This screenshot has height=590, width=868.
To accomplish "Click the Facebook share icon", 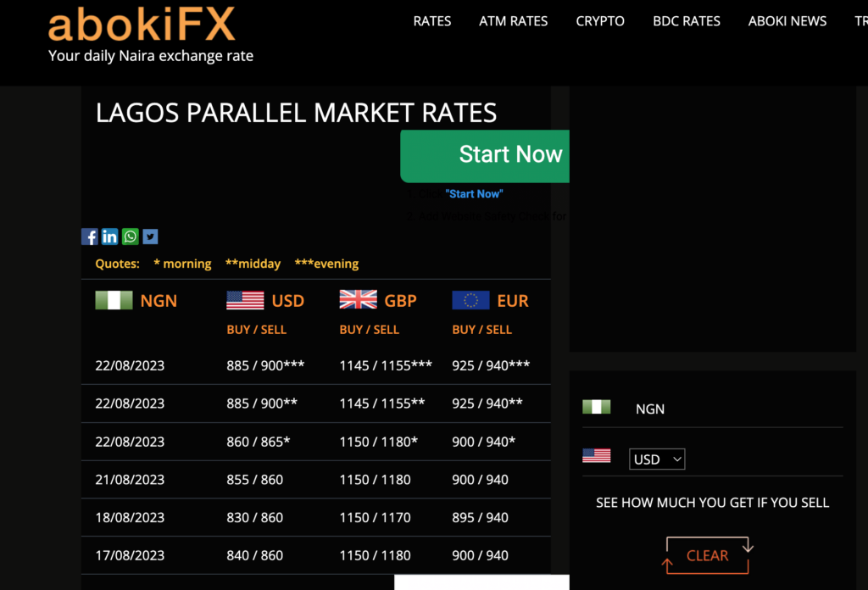I will [x=90, y=237].
